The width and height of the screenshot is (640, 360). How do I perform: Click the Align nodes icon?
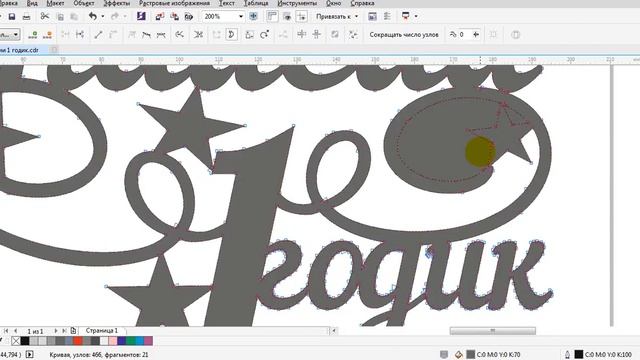283,35
